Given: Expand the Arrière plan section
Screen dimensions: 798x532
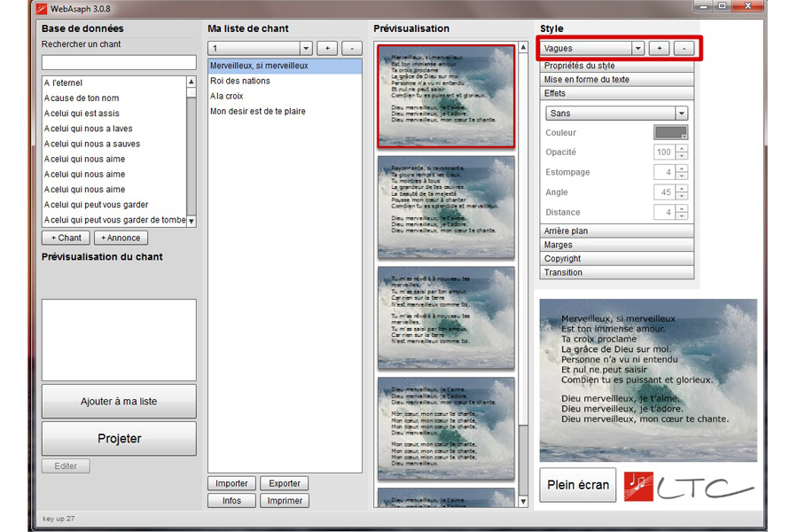Looking at the screenshot, I should pyautogui.click(x=617, y=231).
